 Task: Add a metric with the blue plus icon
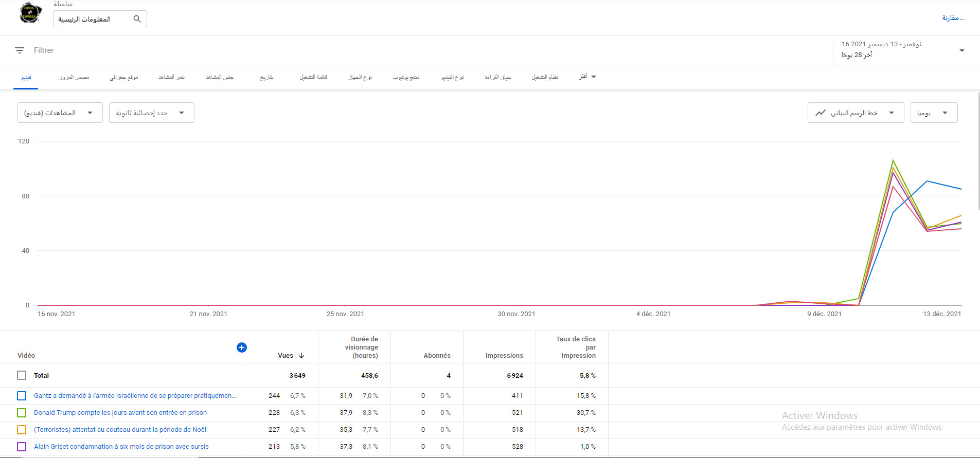(242, 347)
